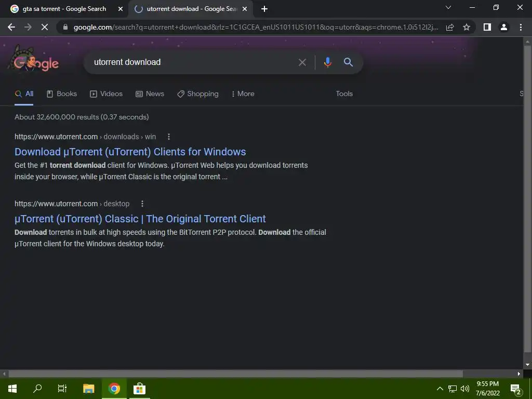Open the browser side panel icon
Viewport: 532px width, 399px height.
click(487, 27)
